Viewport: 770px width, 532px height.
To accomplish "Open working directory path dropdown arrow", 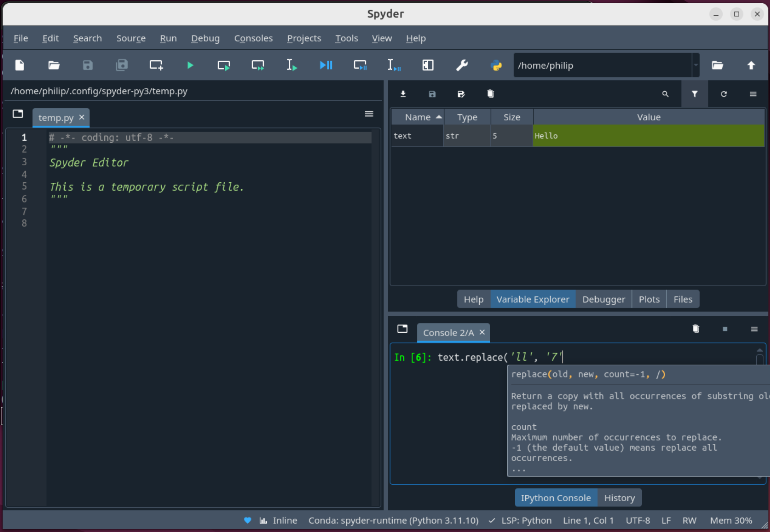I will 696,65.
